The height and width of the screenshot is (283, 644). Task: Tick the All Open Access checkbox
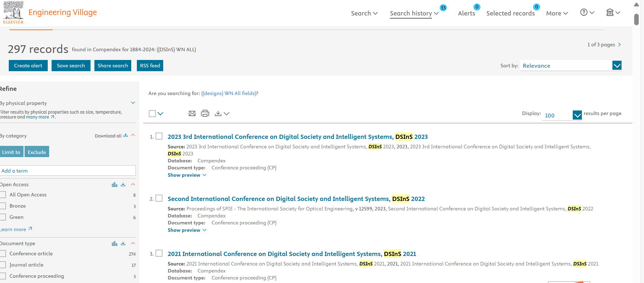3,195
